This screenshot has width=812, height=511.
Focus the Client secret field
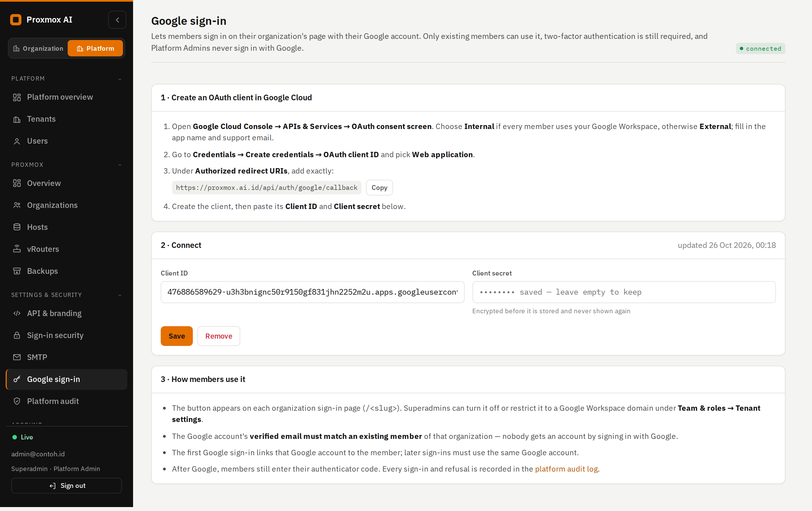pyautogui.click(x=624, y=292)
